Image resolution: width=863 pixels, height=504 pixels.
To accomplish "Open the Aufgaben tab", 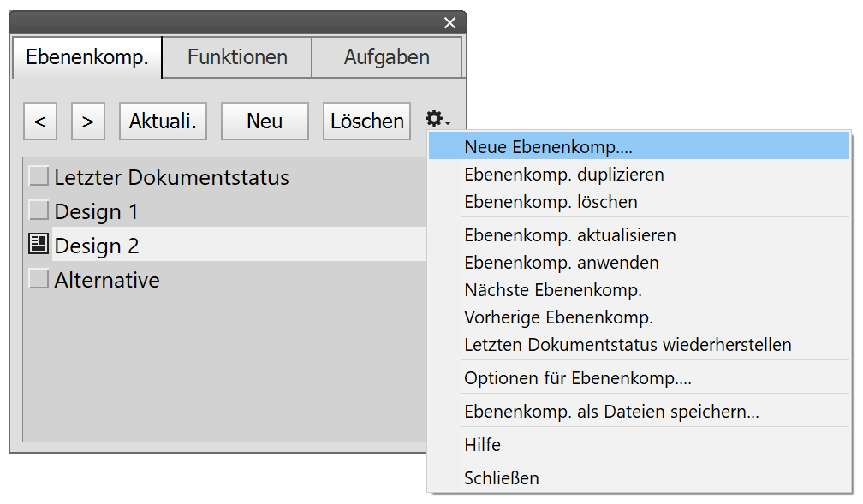I will coord(387,58).
